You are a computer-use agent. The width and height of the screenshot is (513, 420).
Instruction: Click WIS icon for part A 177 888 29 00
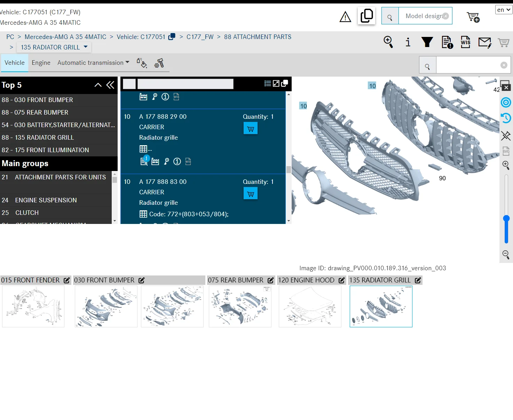[188, 161]
